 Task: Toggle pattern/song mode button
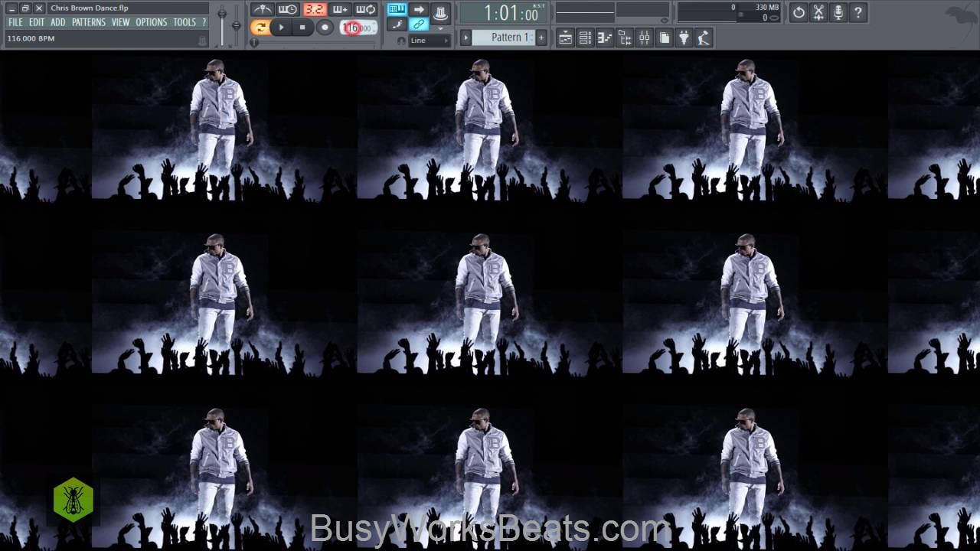[260, 28]
